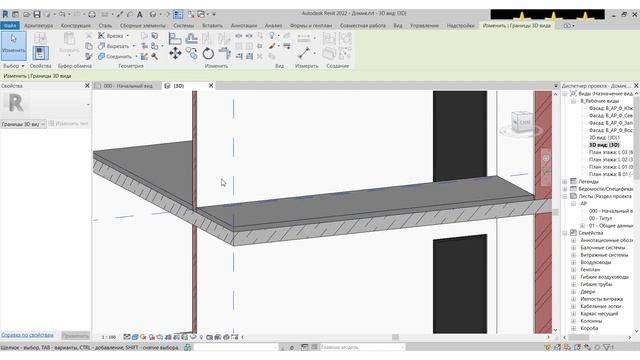Switch to the Аннотации ribbon tab
The width and height of the screenshot is (640, 360).
244,25
